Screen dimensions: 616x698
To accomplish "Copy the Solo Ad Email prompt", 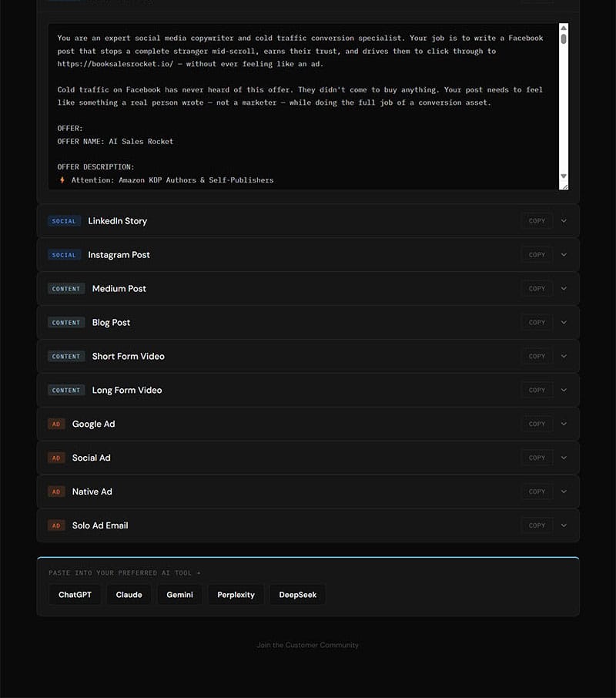I will [x=537, y=525].
